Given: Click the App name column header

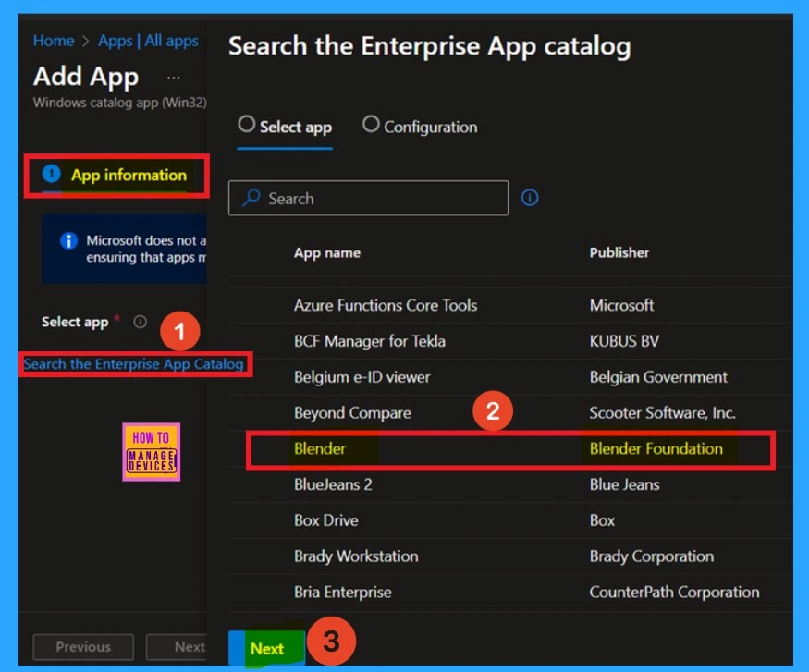Looking at the screenshot, I should click(x=327, y=252).
